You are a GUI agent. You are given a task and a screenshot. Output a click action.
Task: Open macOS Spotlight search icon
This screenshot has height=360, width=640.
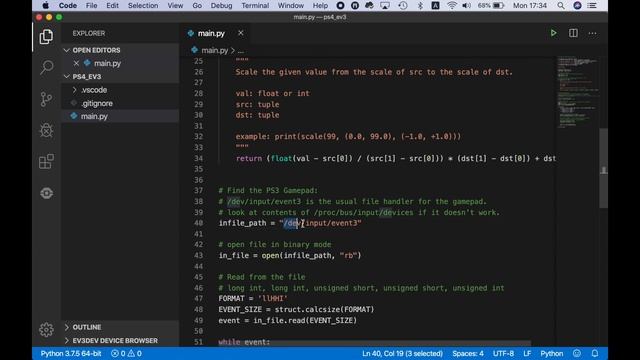pyautogui.click(x=561, y=6)
